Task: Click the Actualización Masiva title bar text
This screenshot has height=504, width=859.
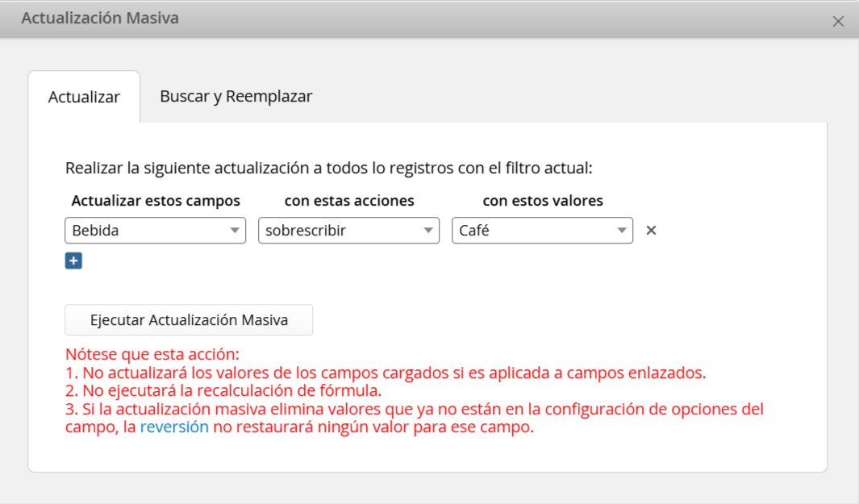Action: (x=100, y=18)
